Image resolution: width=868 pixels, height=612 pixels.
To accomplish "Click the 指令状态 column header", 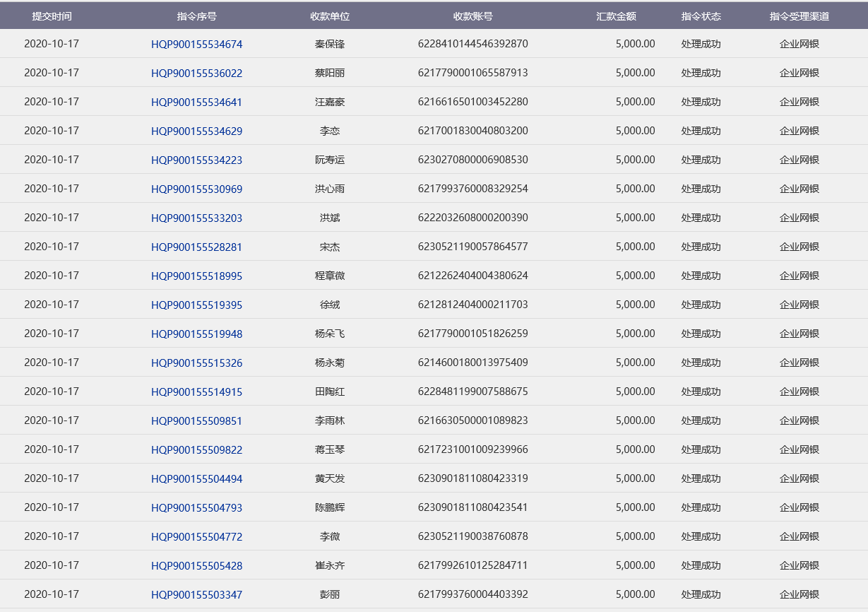I will [x=701, y=16].
